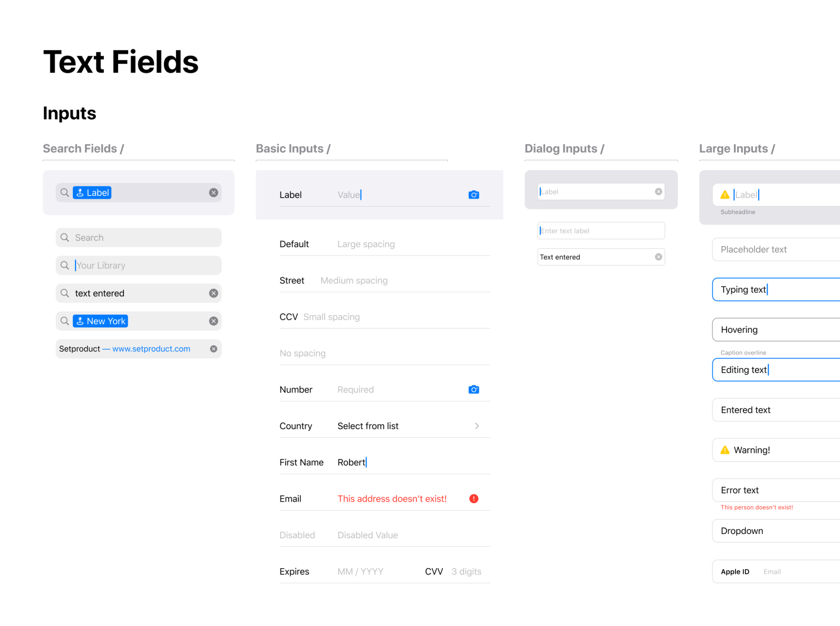Click the Error text large input
Screen dimensions: 840x626
click(x=776, y=490)
